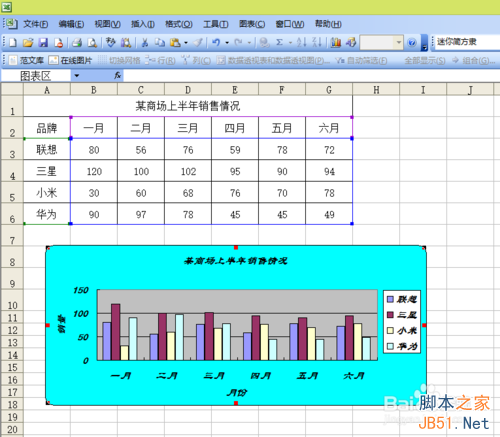The image size is (500, 437).
Task: Expand the toolbar options arrow
Action: pos(424,43)
